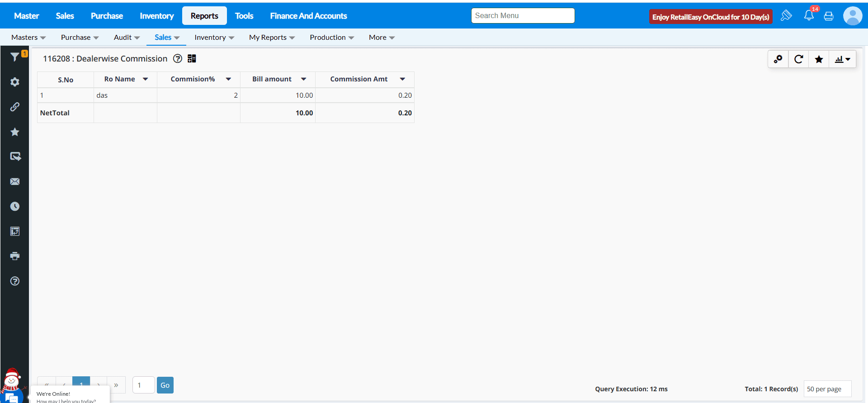Select the Reports top tab
The image size is (868, 403).
point(204,16)
